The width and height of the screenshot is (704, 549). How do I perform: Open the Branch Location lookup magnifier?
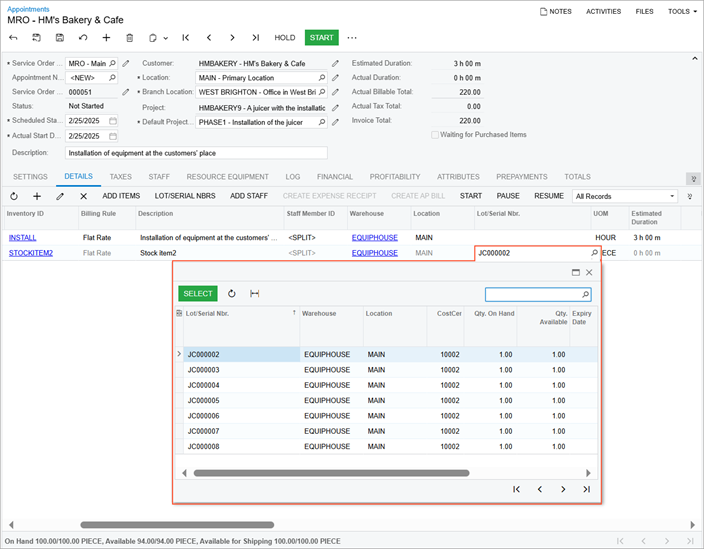[x=322, y=92]
